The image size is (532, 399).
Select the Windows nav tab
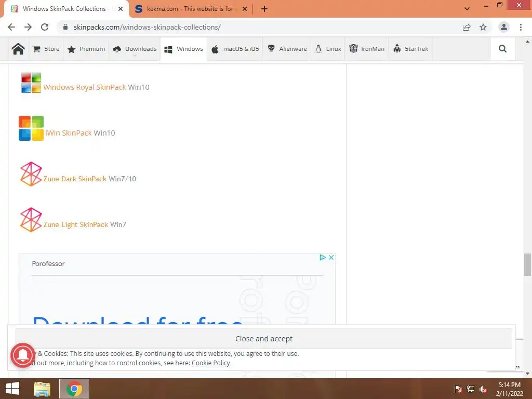coord(183,49)
